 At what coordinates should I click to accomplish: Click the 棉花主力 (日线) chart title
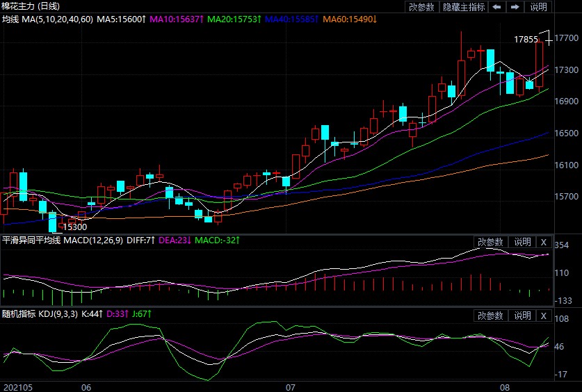pos(31,6)
